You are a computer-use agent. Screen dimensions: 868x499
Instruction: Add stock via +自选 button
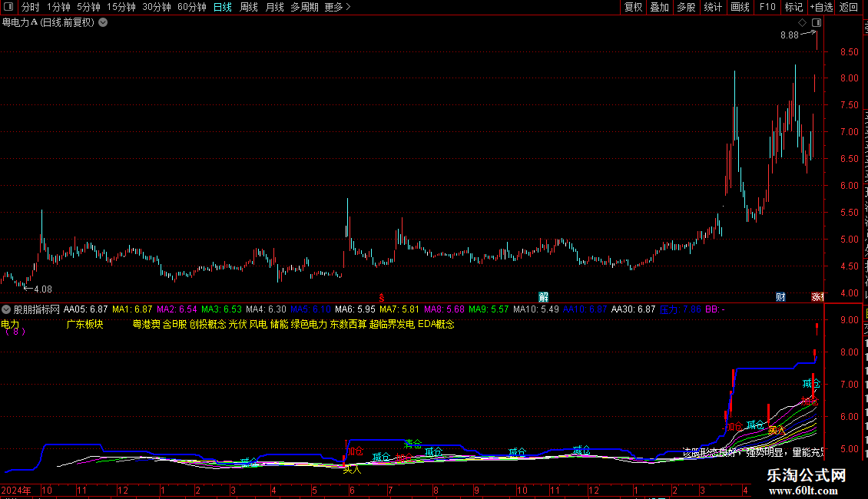pyautogui.click(x=821, y=7)
